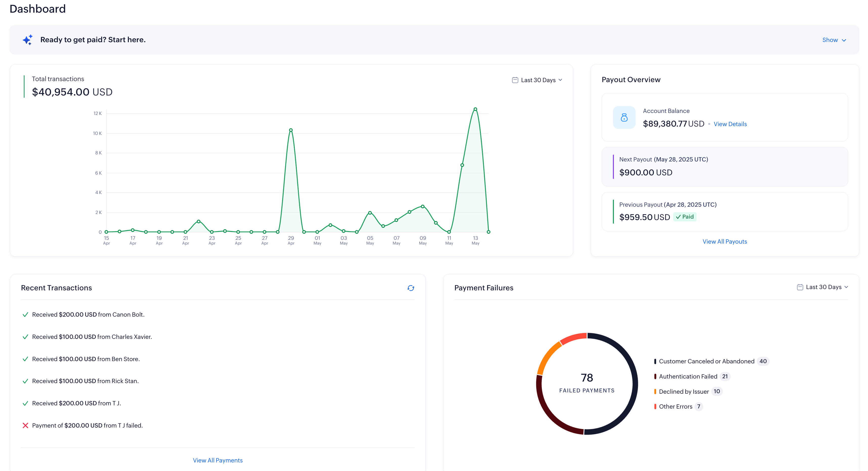Click the 13 May peak chart point

click(475, 109)
